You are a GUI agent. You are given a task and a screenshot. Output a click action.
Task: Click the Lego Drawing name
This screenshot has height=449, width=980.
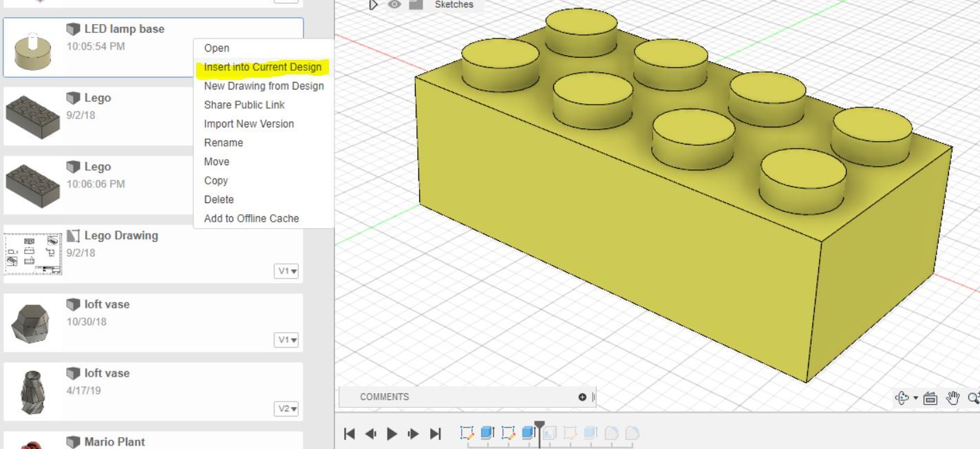coord(121,236)
